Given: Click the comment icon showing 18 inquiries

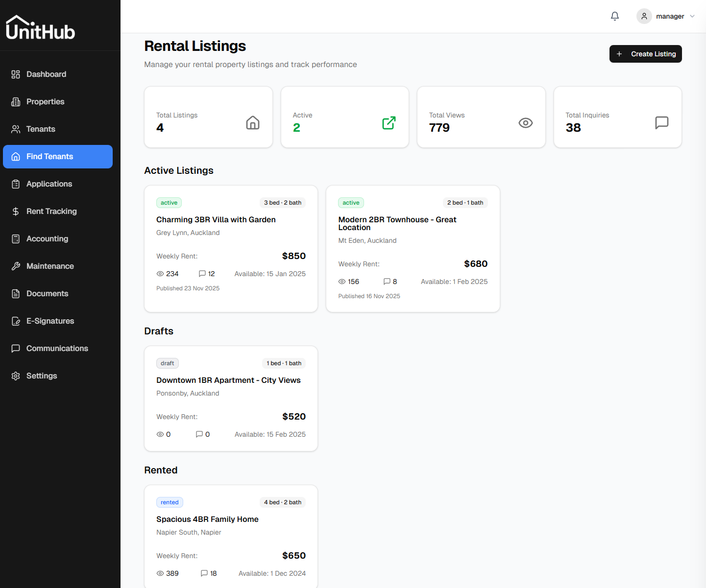Looking at the screenshot, I should point(204,573).
